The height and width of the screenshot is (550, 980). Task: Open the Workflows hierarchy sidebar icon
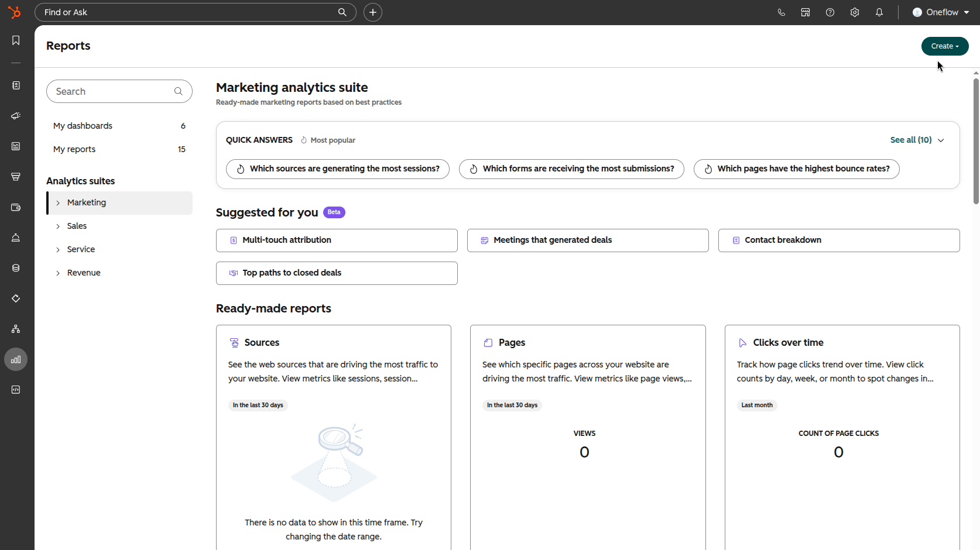[16, 329]
